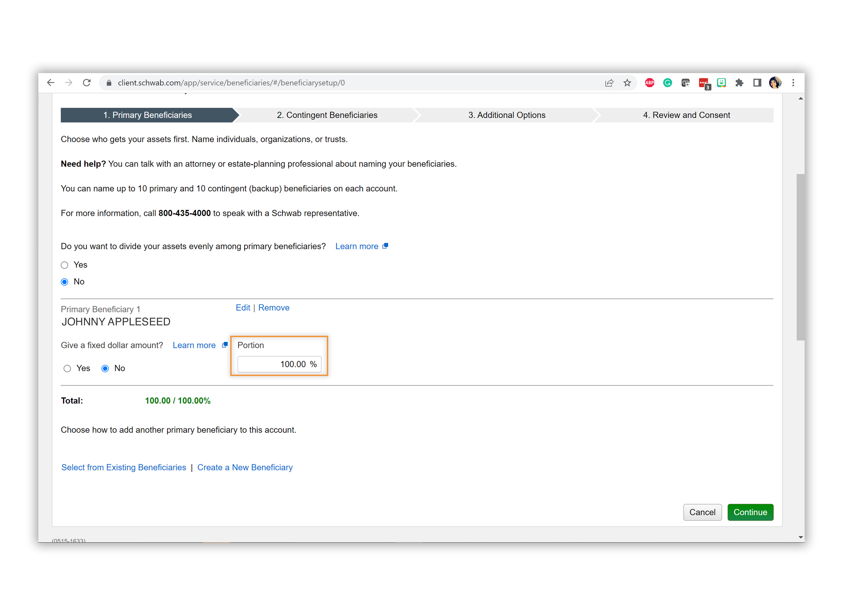
Task: Click the share page icon
Action: pos(609,83)
